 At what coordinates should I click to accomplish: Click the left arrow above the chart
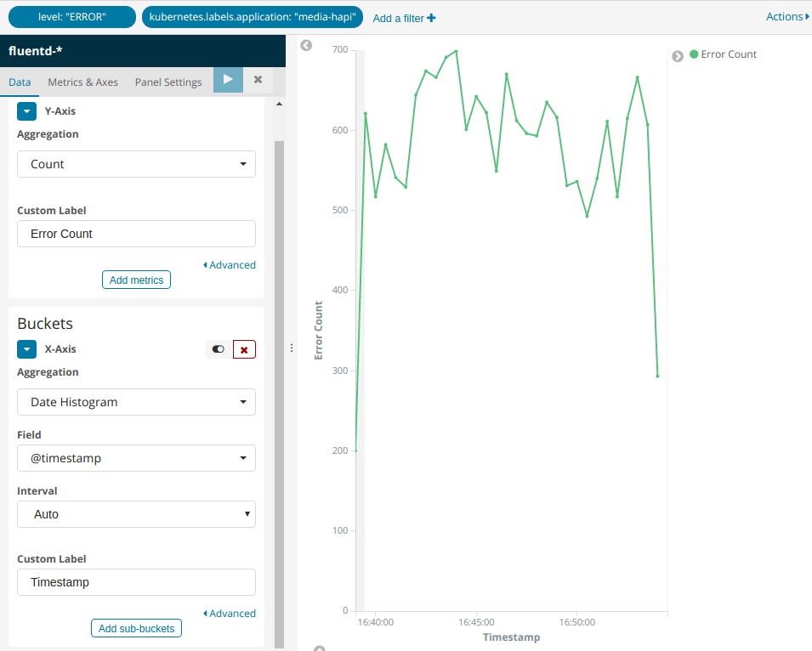coord(306,46)
